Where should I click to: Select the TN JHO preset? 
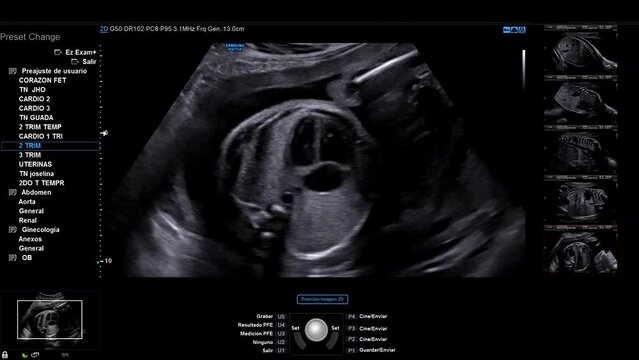tap(32, 90)
